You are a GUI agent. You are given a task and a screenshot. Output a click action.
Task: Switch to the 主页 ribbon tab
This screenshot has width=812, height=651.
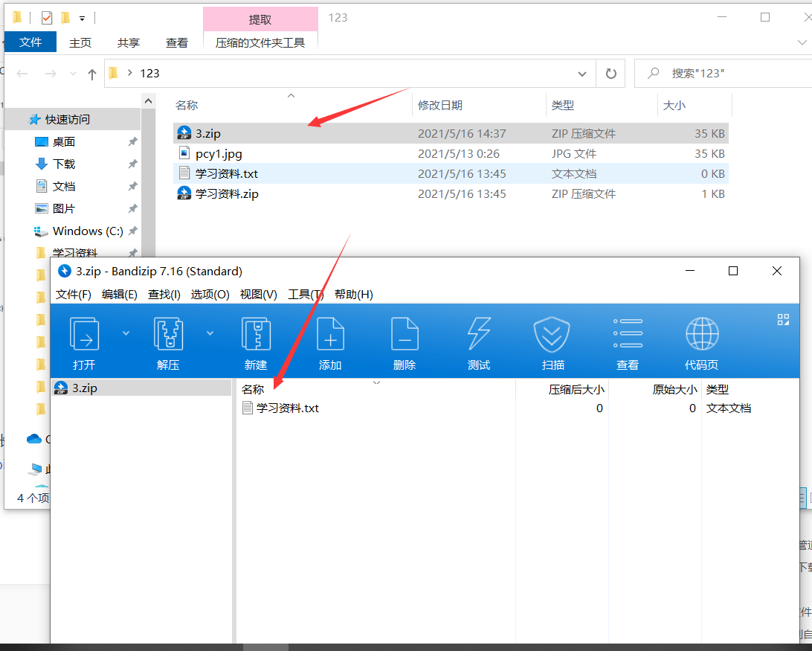[80, 42]
